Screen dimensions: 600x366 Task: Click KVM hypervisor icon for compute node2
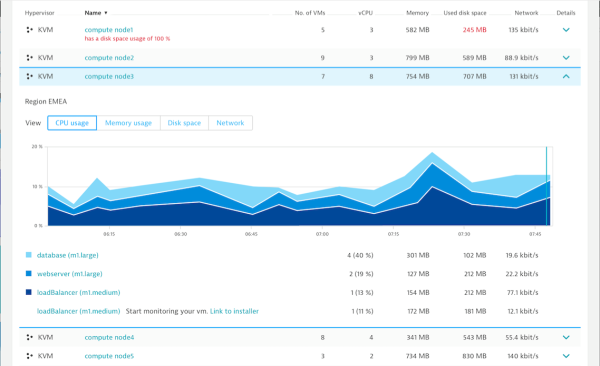pos(29,58)
